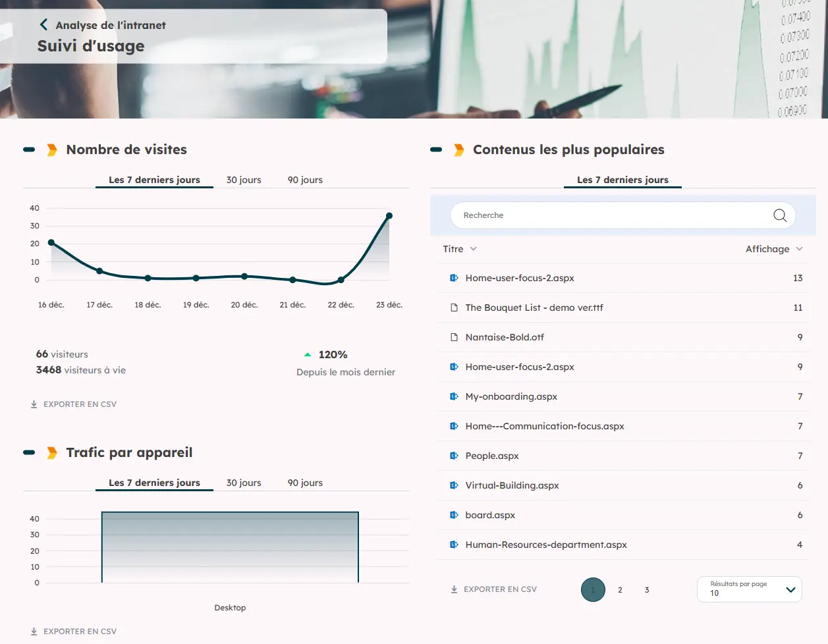Image resolution: width=828 pixels, height=644 pixels.
Task: Click the document icon beside Nantaise-Bold.otf
Action: point(454,336)
